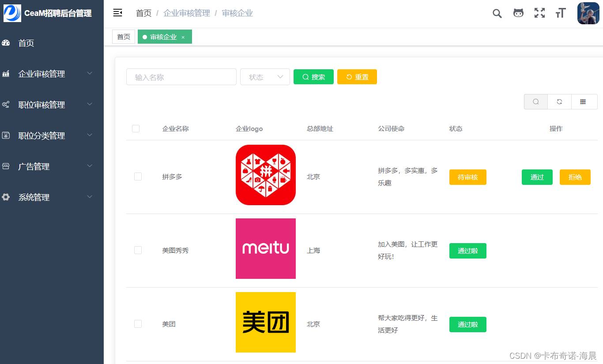Click the chart icon beside 企业审核管理
The image size is (603, 364).
pos(6,74)
